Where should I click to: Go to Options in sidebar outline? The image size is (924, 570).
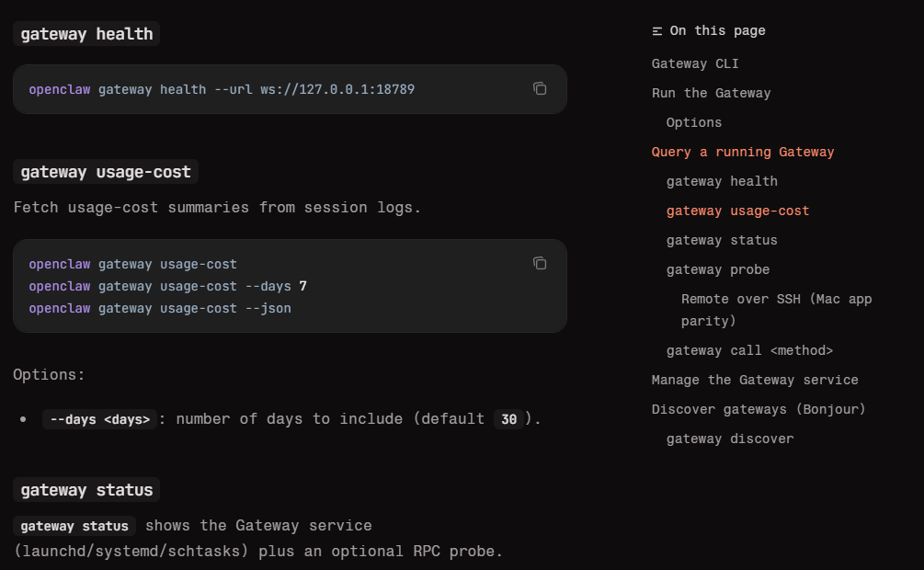click(693, 122)
